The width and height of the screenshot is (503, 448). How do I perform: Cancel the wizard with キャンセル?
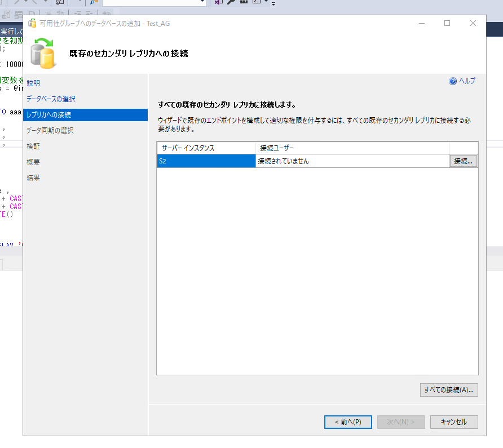(454, 422)
